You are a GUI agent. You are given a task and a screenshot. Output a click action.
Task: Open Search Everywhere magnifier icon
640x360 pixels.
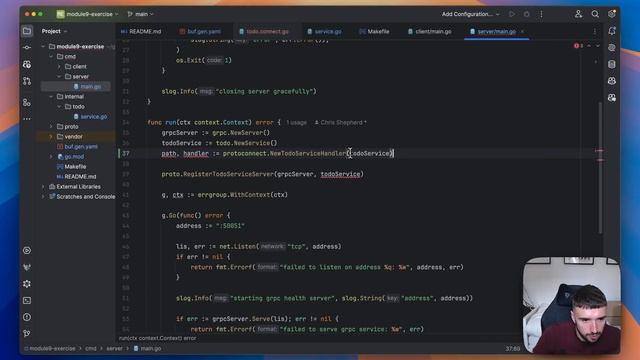pyautogui.click(x=595, y=14)
